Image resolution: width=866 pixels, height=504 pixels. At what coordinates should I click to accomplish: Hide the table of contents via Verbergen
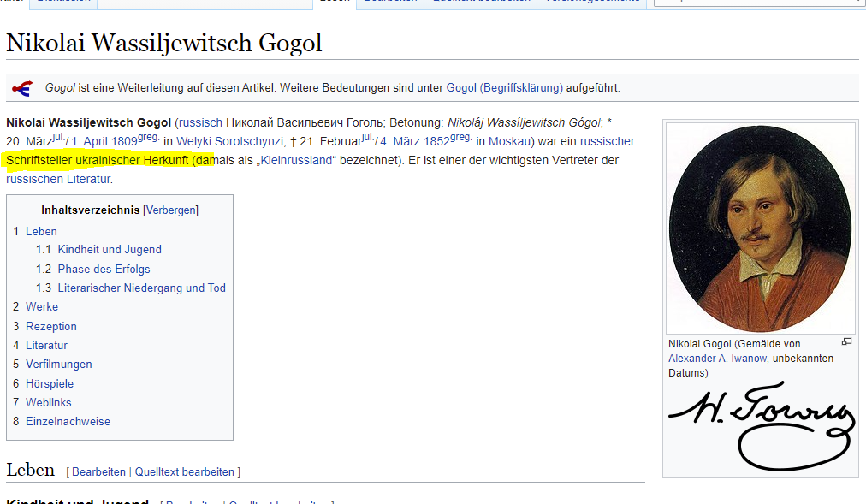click(171, 210)
